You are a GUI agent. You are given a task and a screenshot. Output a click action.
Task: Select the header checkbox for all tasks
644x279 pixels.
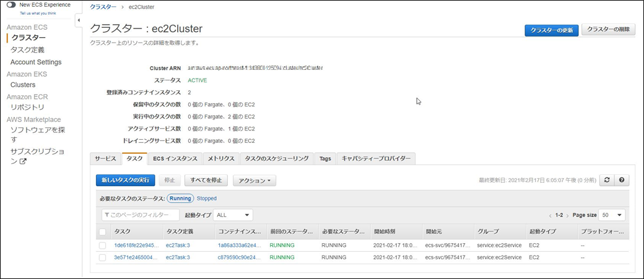[103, 232]
